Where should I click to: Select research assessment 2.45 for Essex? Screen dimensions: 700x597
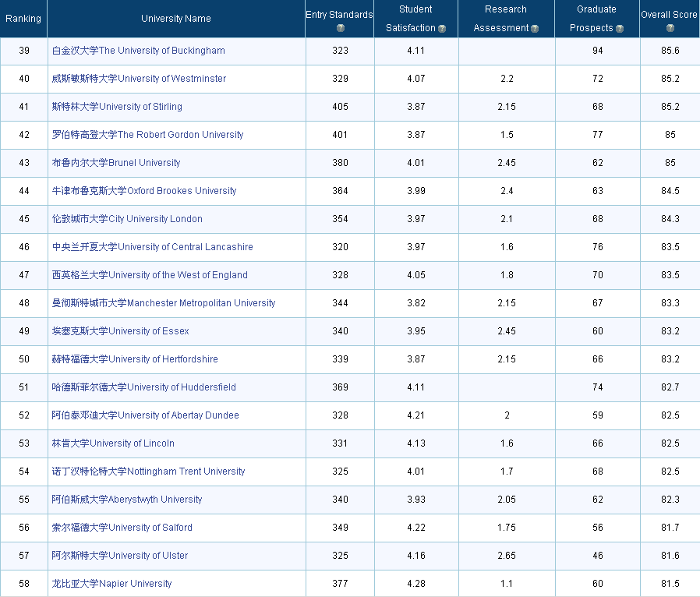[x=507, y=331]
